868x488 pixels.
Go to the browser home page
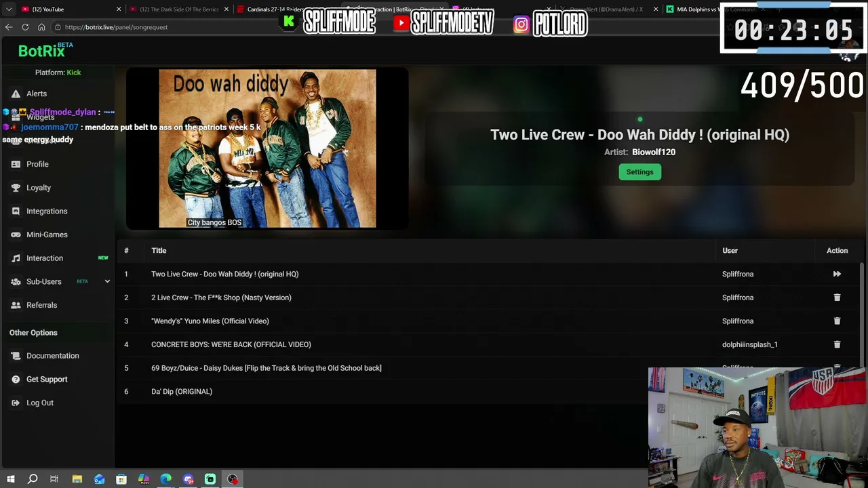[x=41, y=27]
